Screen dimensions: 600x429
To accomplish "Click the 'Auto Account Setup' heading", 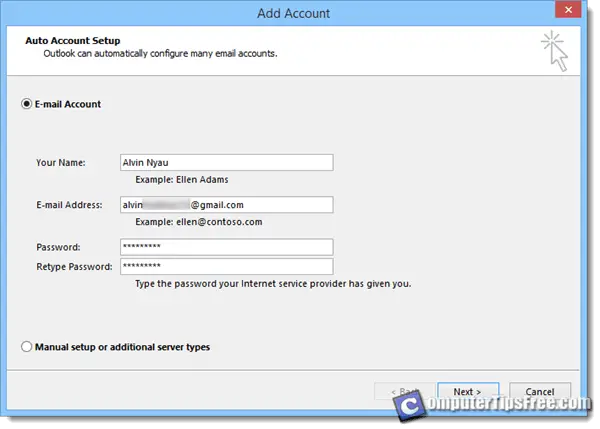I will tap(73, 41).
